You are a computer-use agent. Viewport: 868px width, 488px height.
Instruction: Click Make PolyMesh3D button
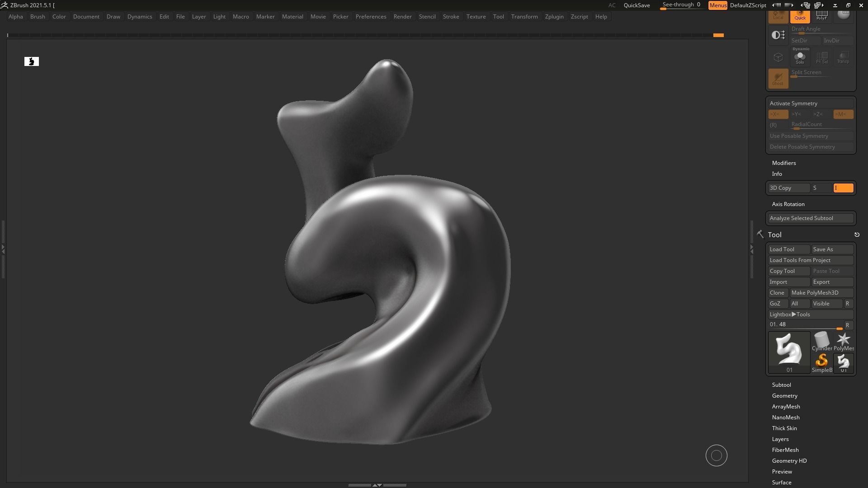pos(821,293)
